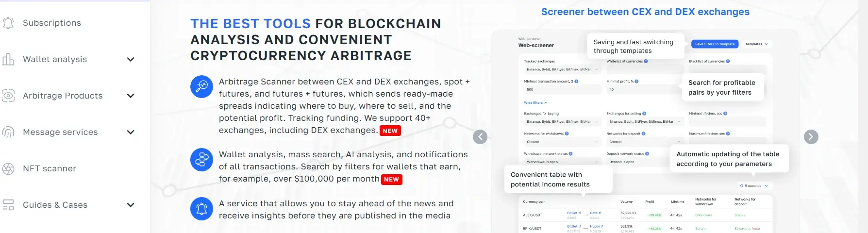This screenshot has width=868, height=233.
Task: Click the blue arbitrage scanner circle icon
Action: coord(201,87)
